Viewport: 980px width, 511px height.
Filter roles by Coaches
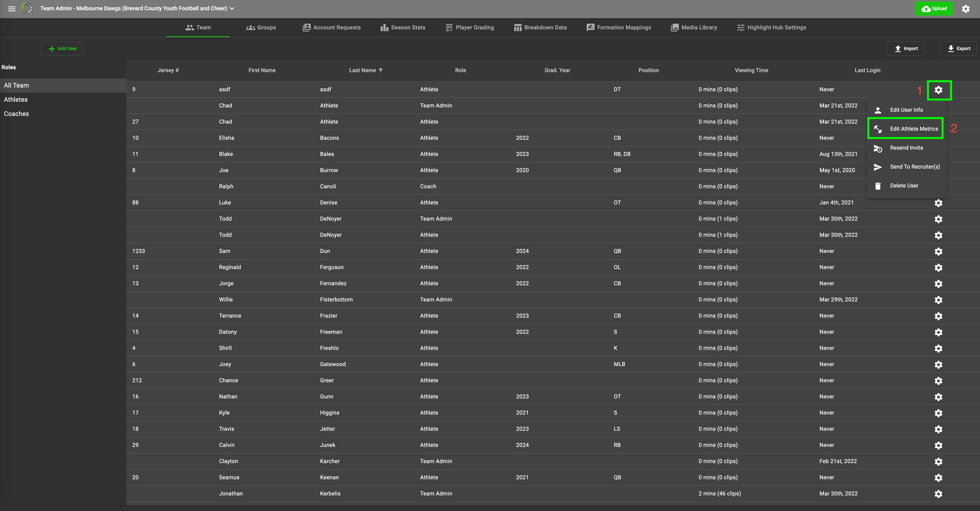(16, 114)
